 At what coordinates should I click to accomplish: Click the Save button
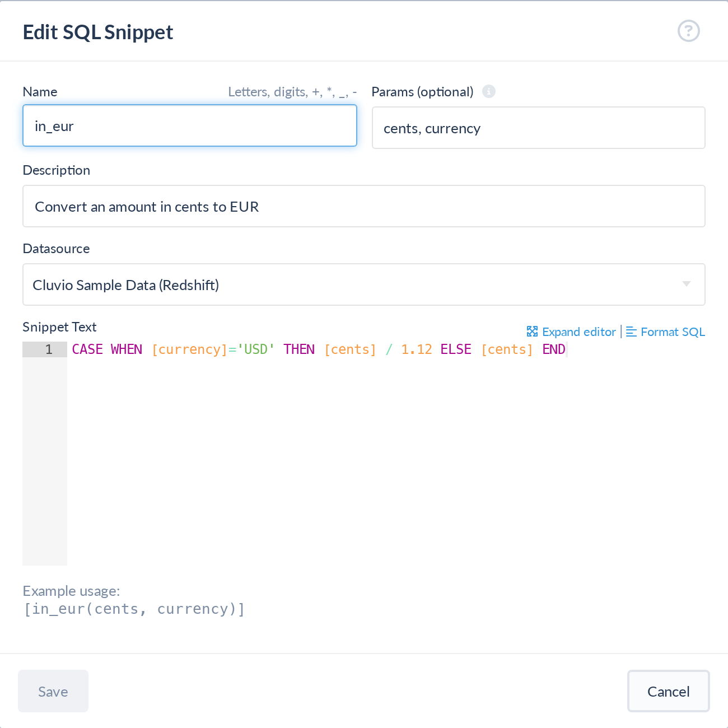[x=53, y=691]
